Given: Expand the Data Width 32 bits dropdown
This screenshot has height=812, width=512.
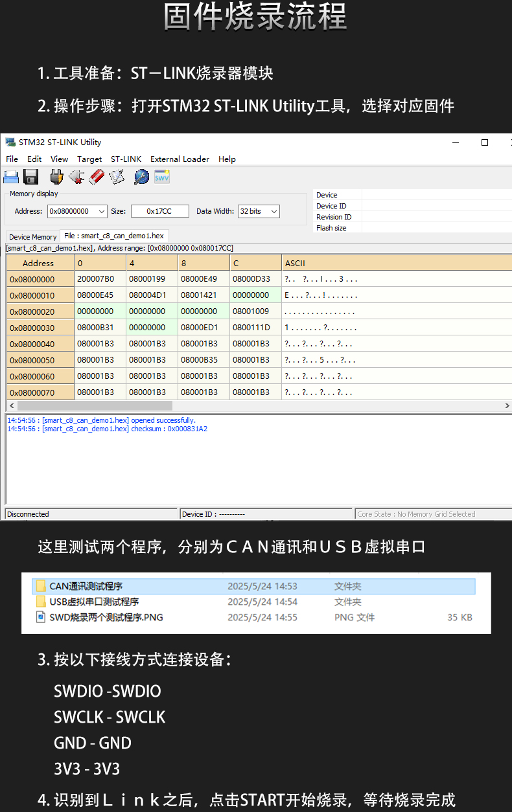Looking at the screenshot, I should (x=274, y=212).
